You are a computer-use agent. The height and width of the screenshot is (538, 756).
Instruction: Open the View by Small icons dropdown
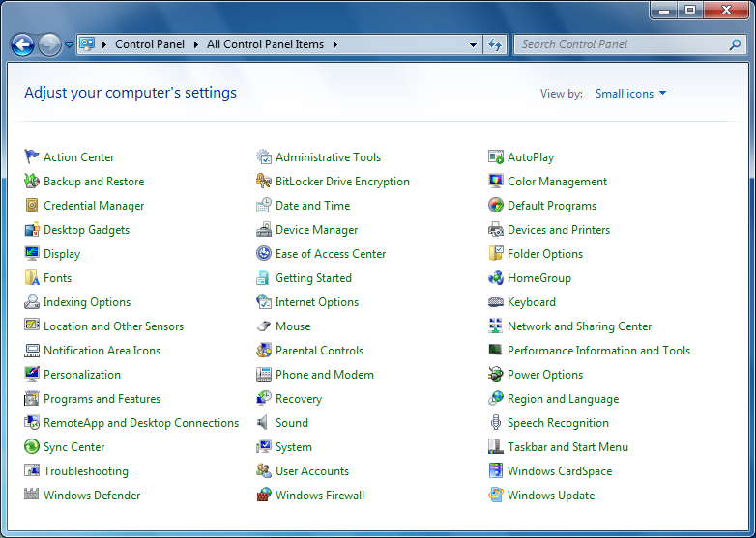point(630,94)
